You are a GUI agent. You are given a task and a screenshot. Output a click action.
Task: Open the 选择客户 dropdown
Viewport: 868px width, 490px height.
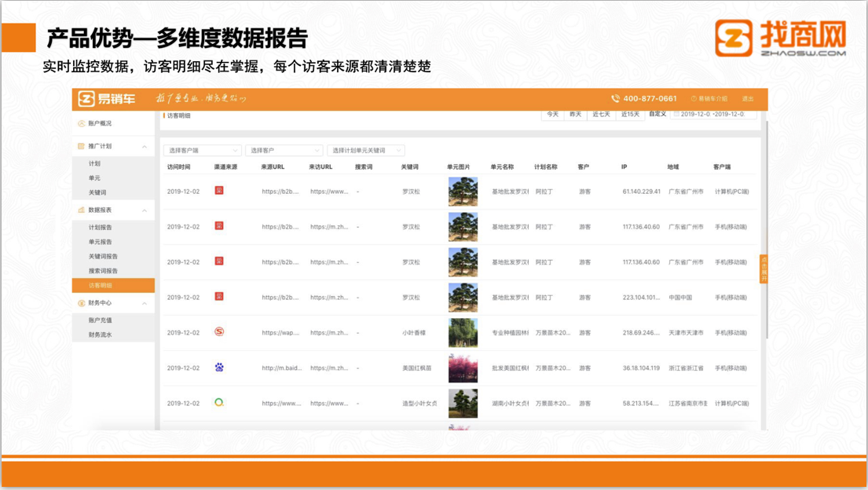284,150
